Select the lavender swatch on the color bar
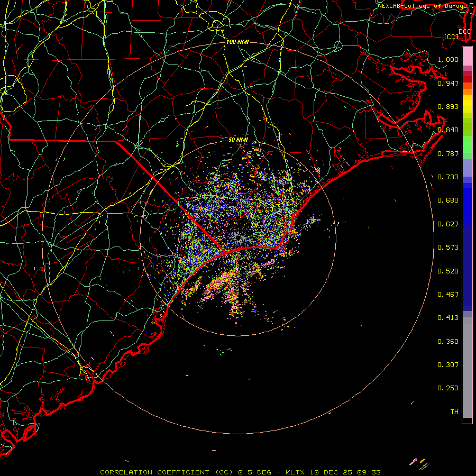 pos(467,168)
